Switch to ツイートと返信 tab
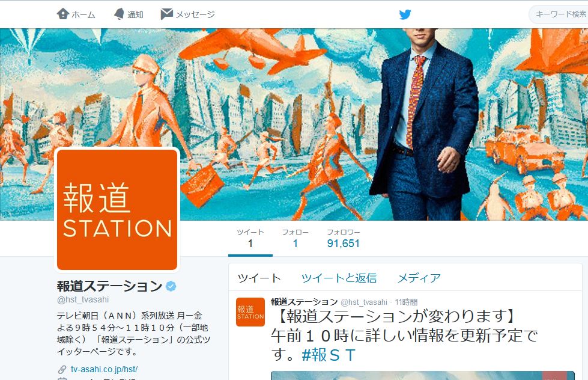Screen dimensions: 588x380 pos(339,278)
